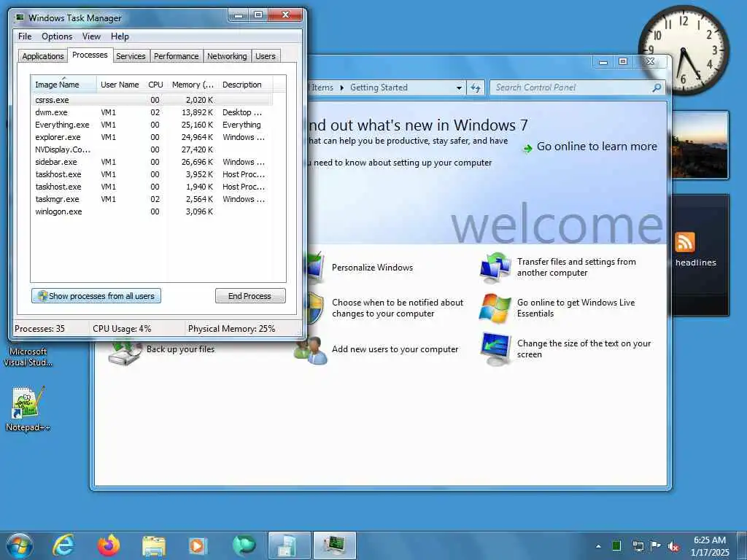Open the address bar history dropdown arrow
This screenshot has height=560, width=747.
[459, 88]
